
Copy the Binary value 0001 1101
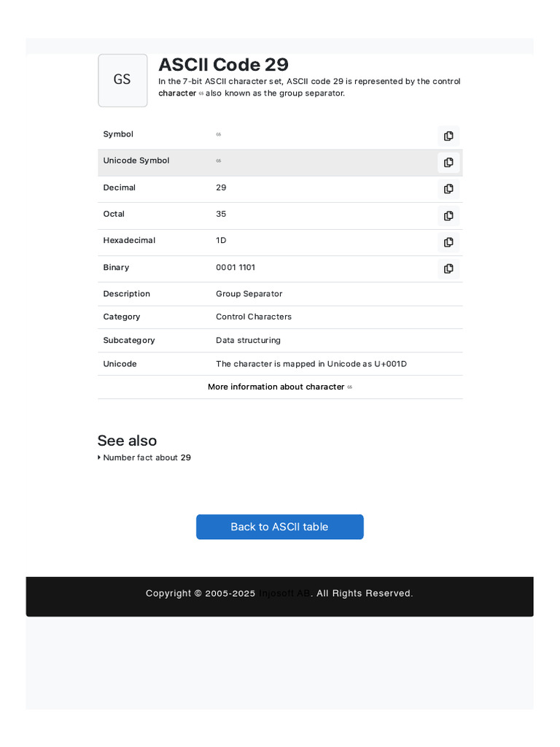(x=448, y=268)
